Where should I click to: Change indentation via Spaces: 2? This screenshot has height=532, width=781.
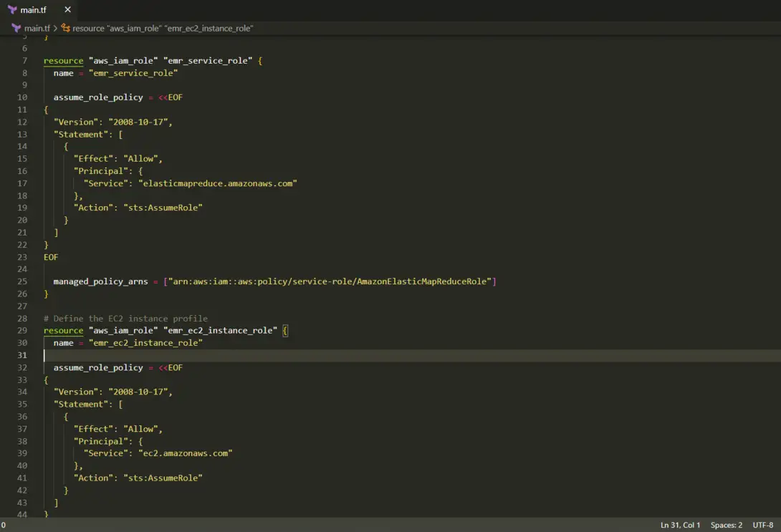click(727, 525)
